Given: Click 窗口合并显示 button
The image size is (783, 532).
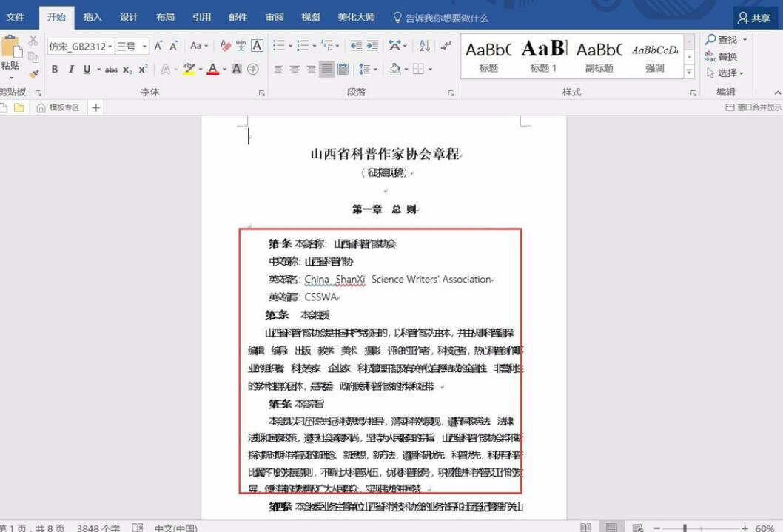Looking at the screenshot, I should 753,107.
